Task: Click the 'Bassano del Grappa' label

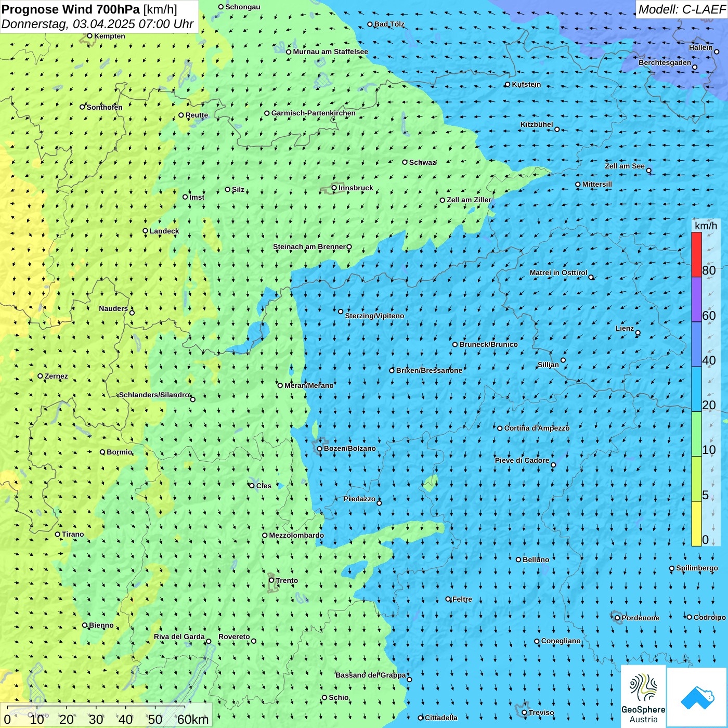Action: [371, 675]
